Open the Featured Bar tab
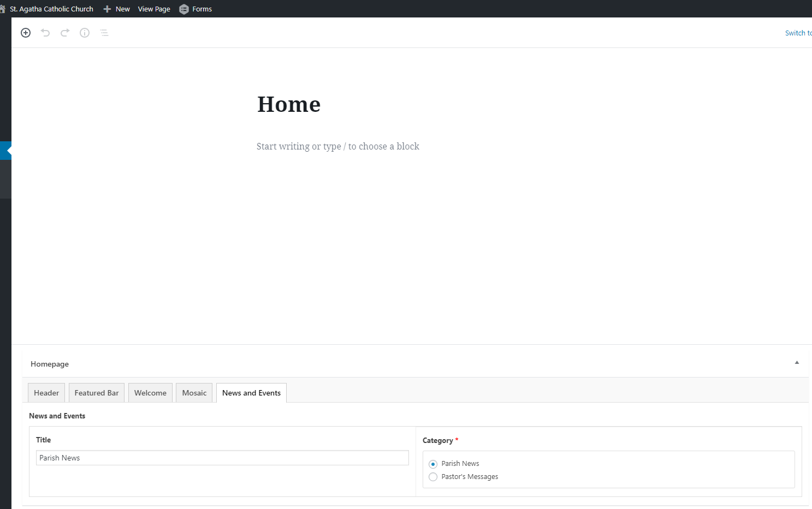812x509 pixels. tap(97, 393)
